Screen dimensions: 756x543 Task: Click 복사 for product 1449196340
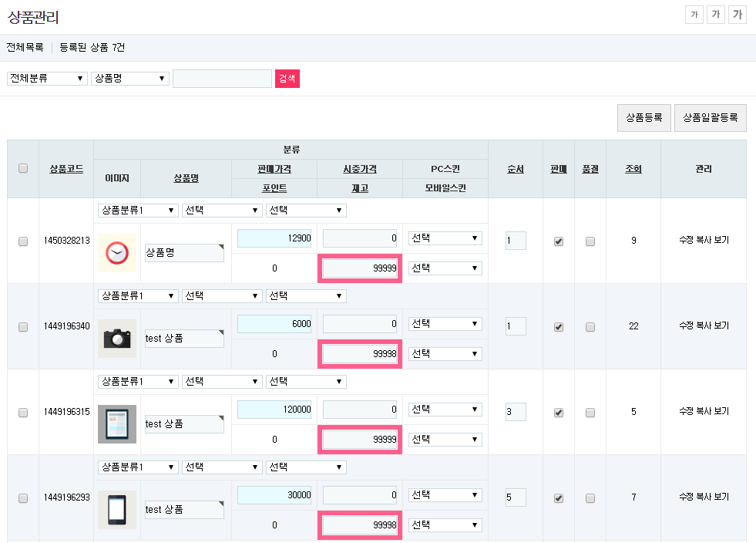tap(704, 325)
